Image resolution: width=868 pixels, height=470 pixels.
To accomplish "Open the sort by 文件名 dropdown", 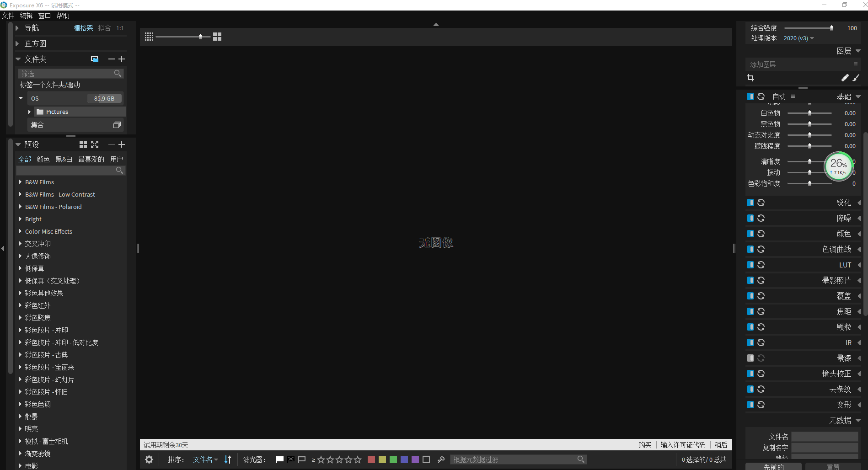I will click(x=205, y=459).
